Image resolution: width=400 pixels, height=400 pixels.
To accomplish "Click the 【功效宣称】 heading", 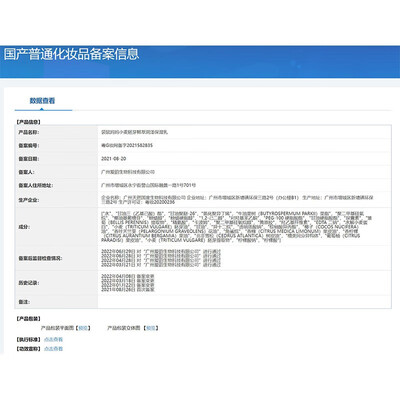I will (28, 349).
